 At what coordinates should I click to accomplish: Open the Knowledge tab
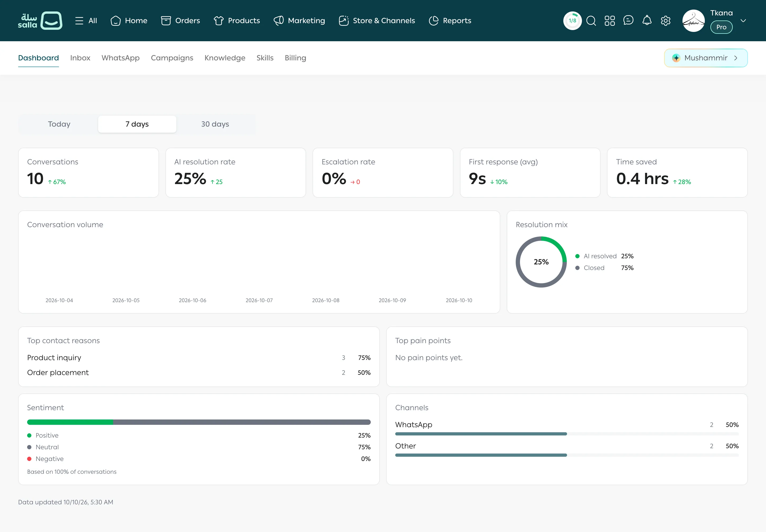pos(225,58)
